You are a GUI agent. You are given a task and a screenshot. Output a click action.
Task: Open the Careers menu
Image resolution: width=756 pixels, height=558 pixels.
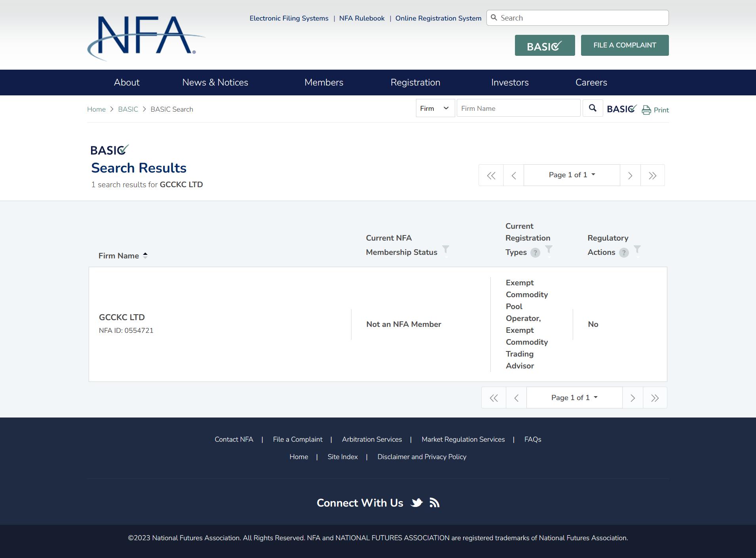591,82
